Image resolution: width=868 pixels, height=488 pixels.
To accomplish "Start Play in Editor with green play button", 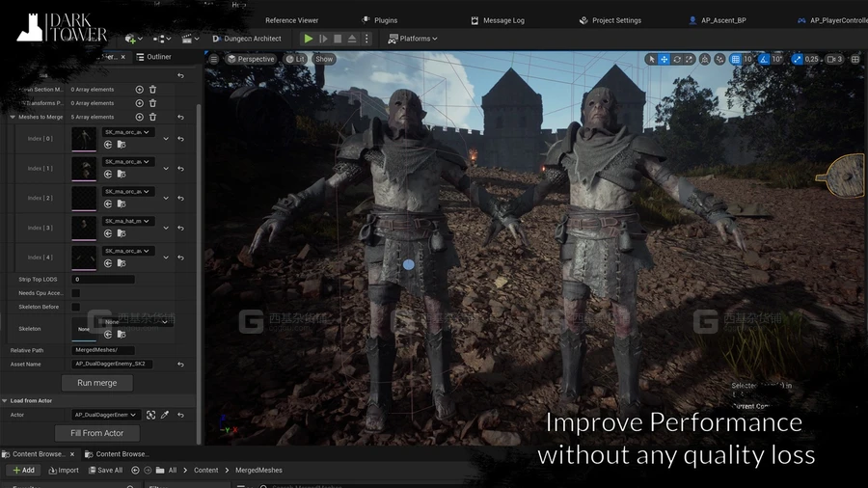I will tap(309, 39).
